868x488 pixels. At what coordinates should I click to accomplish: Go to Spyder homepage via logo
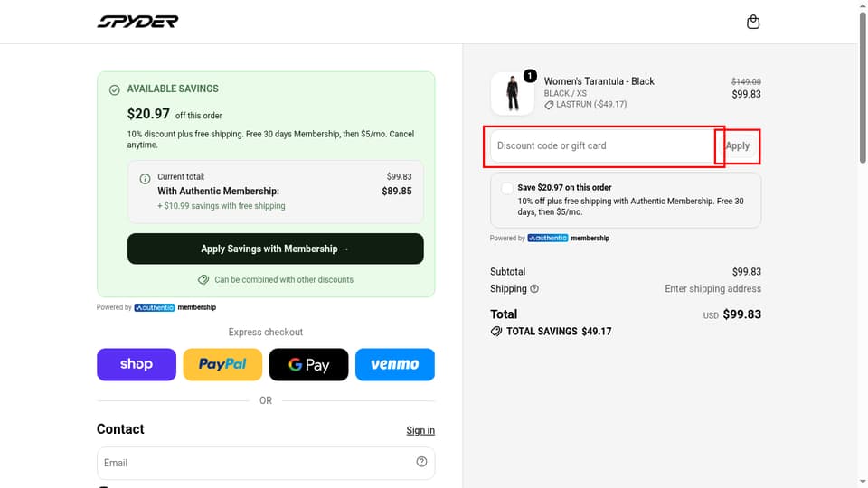click(137, 22)
